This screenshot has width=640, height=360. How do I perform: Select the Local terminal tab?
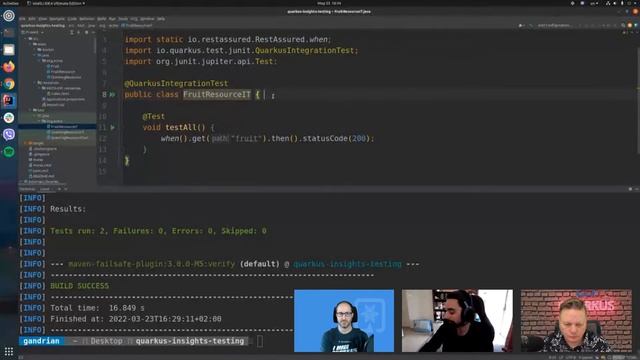click(x=44, y=189)
